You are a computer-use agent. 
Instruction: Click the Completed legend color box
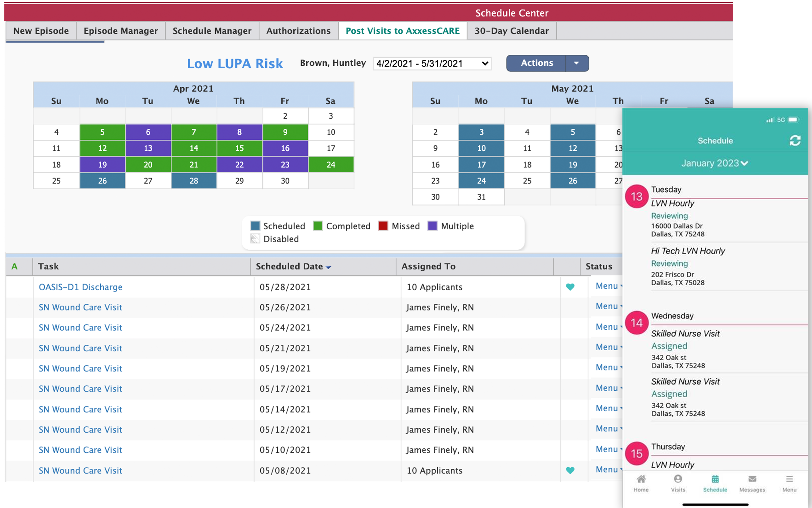(x=318, y=226)
